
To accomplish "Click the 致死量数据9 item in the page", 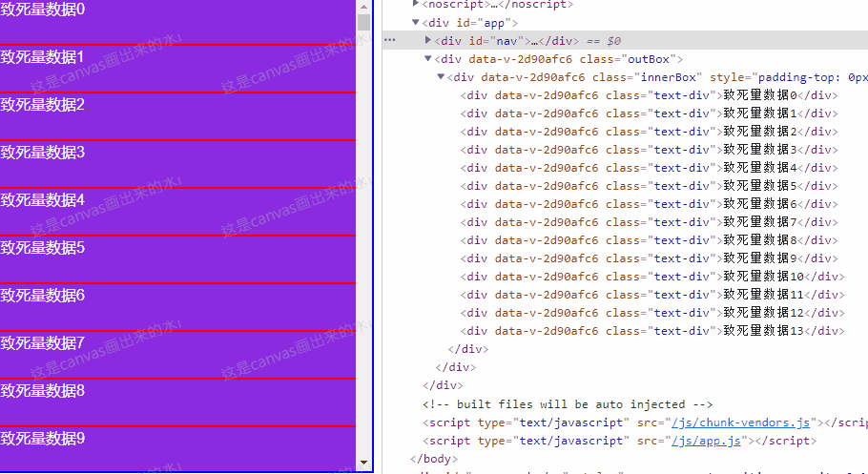I will (177, 449).
